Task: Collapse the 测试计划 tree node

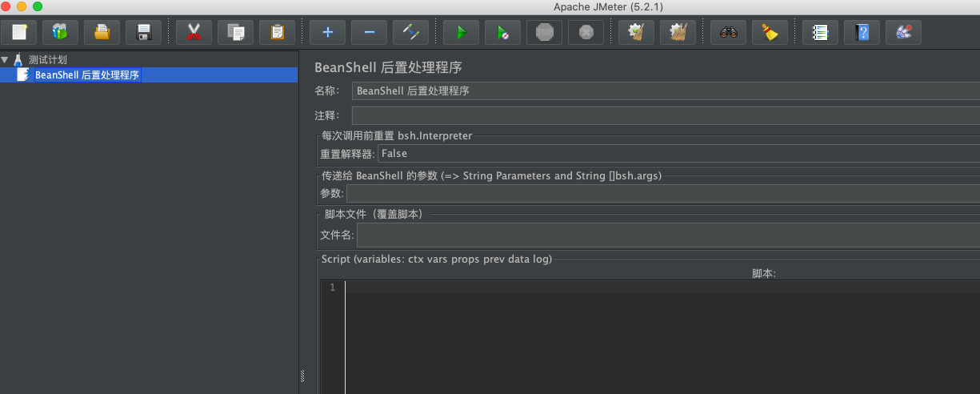Action: click(5, 59)
